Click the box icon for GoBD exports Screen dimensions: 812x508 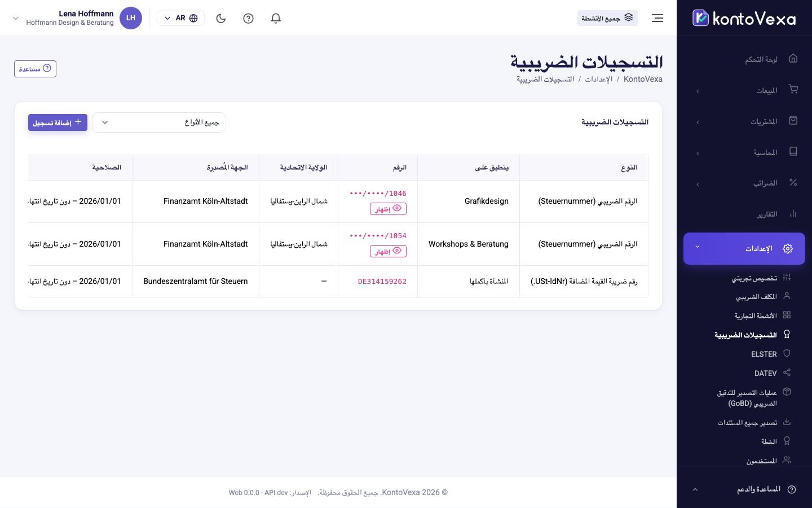[x=787, y=392]
